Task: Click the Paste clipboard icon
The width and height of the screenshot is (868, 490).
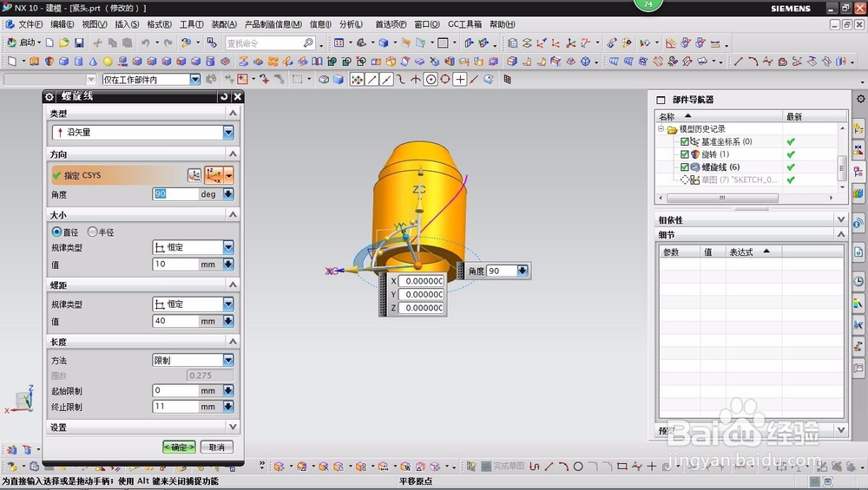Action: pyautogui.click(x=128, y=42)
